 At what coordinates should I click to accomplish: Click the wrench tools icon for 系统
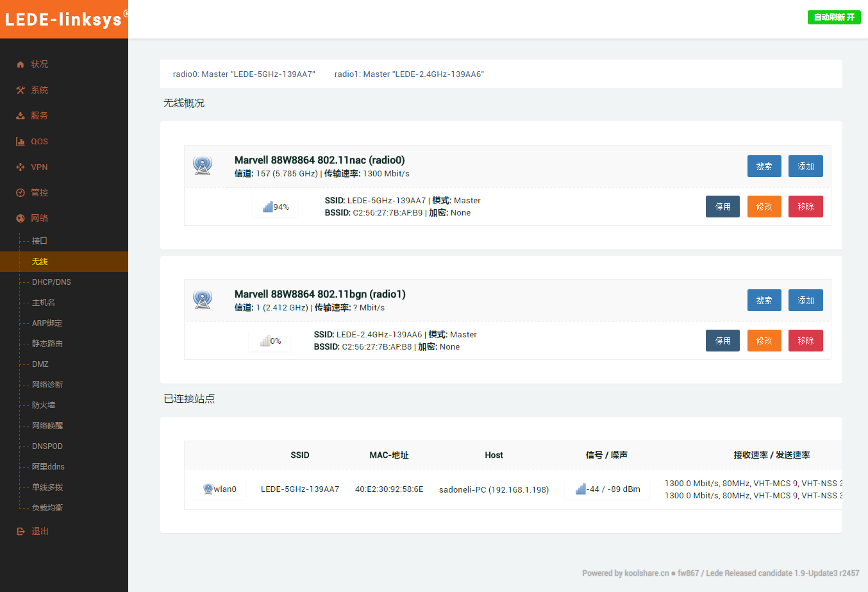click(x=21, y=90)
